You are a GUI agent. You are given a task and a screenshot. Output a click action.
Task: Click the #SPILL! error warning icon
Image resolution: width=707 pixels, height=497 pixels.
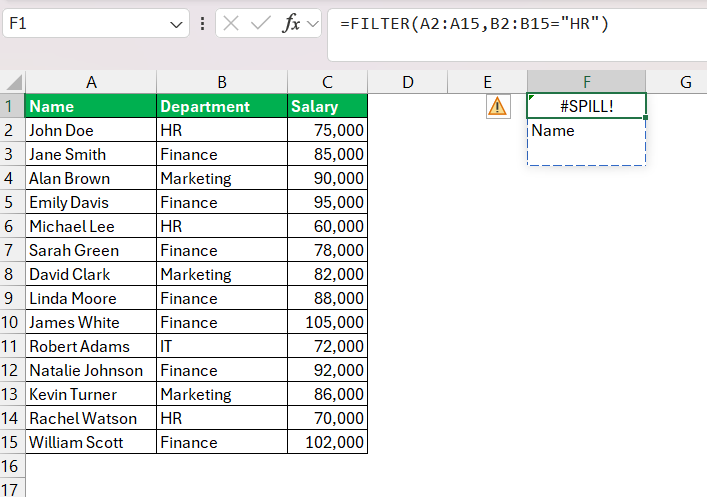[498, 106]
